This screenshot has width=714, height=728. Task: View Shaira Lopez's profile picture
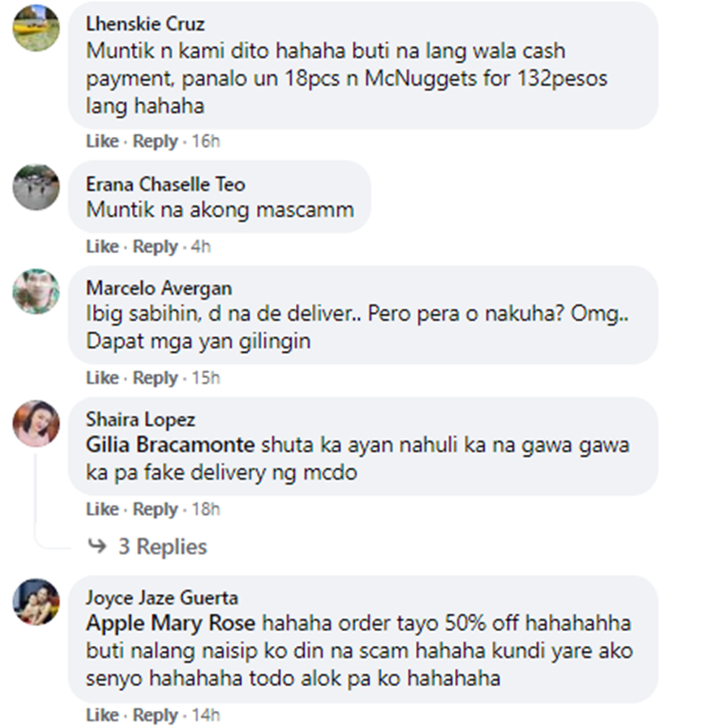click(x=36, y=423)
